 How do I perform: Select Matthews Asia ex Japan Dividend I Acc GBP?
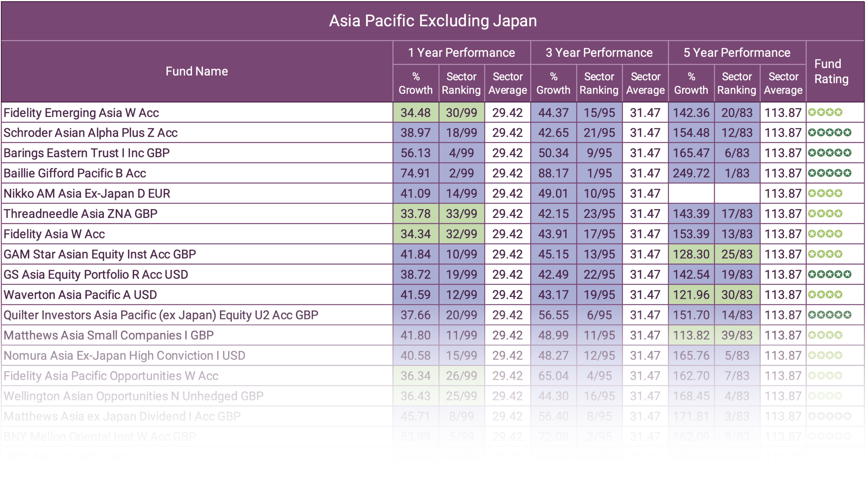click(x=122, y=416)
